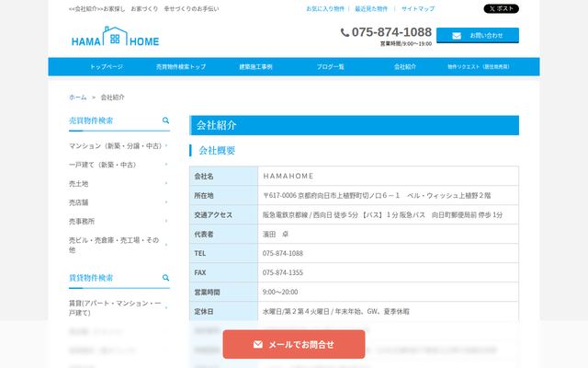Open 会社紹介 in navigation bar
Image resolution: width=588 pixels, height=368 pixels.
coord(404,67)
